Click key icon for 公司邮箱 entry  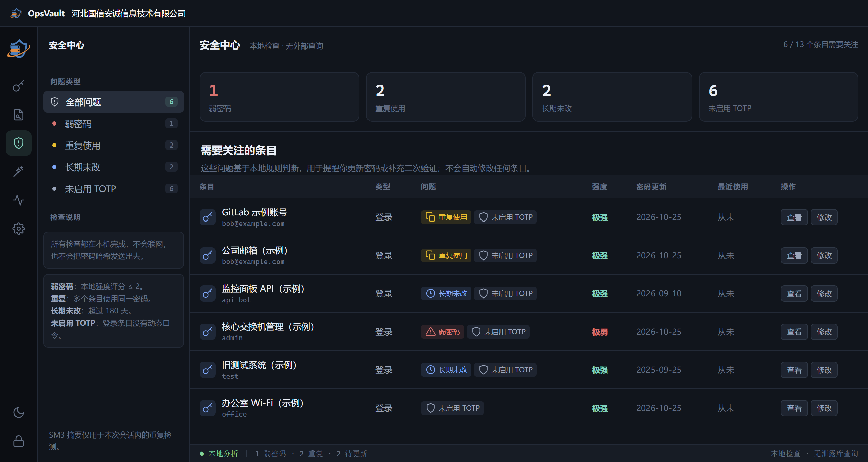coord(208,255)
